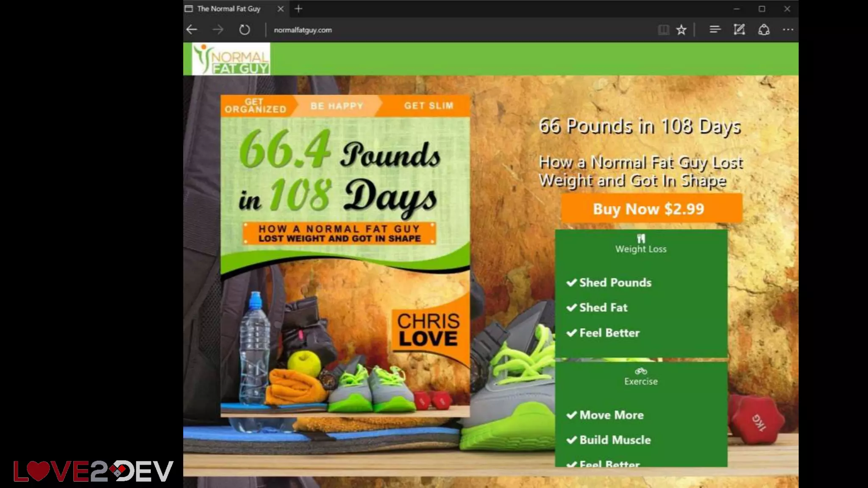The height and width of the screenshot is (488, 868).
Task: Add page to favorites star
Action: (x=681, y=30)
